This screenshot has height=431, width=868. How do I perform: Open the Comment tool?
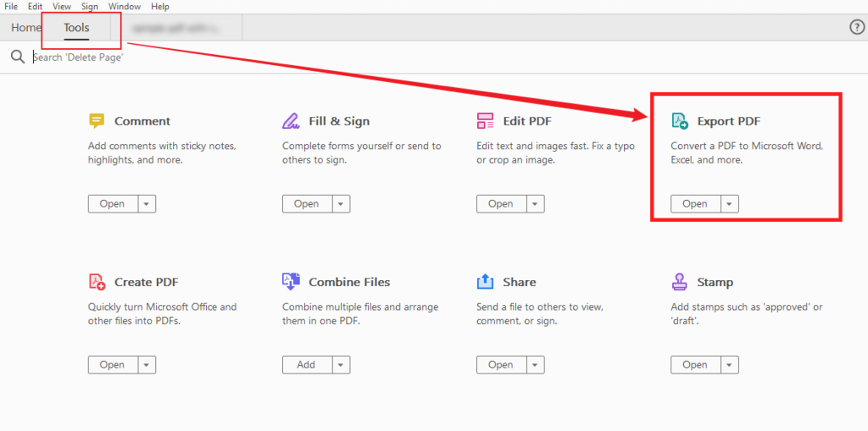point(113,203)
